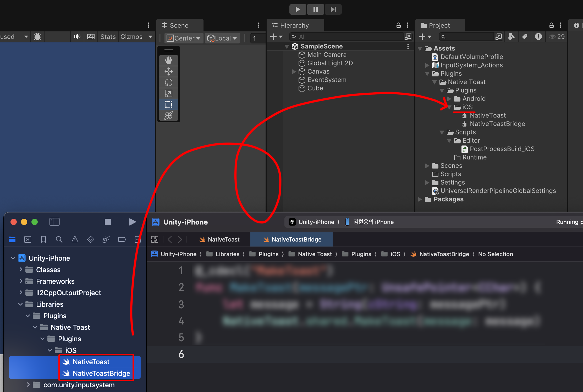Click Search by Label icon in Project
Viewport: 583px width, 392px height.
click(x=525, y=37)
